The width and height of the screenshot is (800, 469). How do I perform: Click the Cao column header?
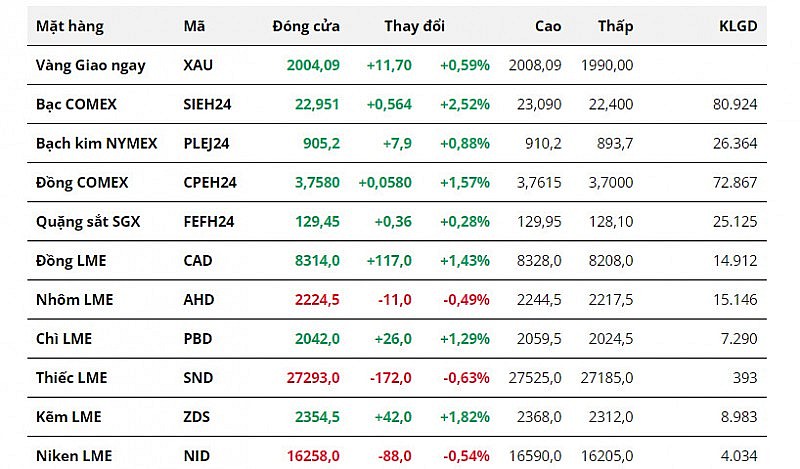click(x=547, y=26)
